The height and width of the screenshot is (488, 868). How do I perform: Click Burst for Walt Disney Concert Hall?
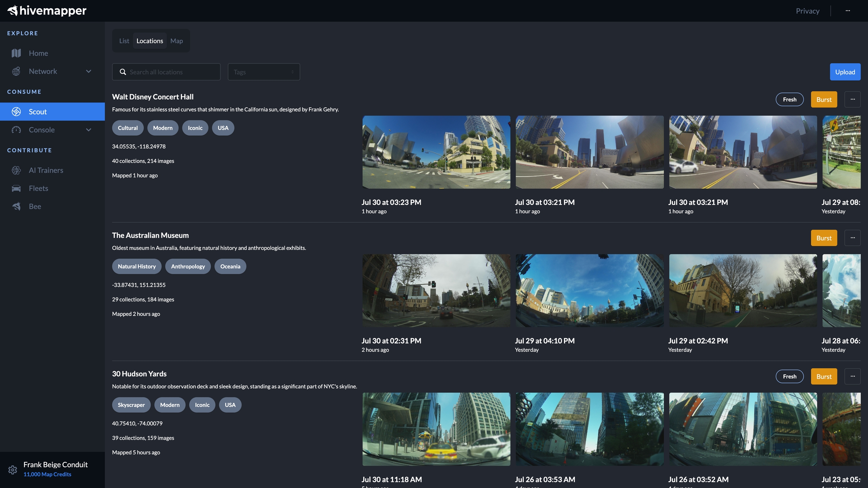click(824, 99)
